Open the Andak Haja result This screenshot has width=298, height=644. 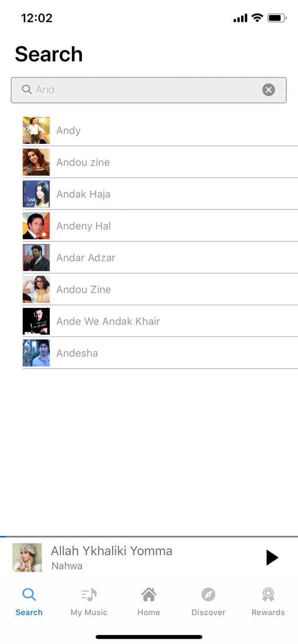click(x=83, y=194)
